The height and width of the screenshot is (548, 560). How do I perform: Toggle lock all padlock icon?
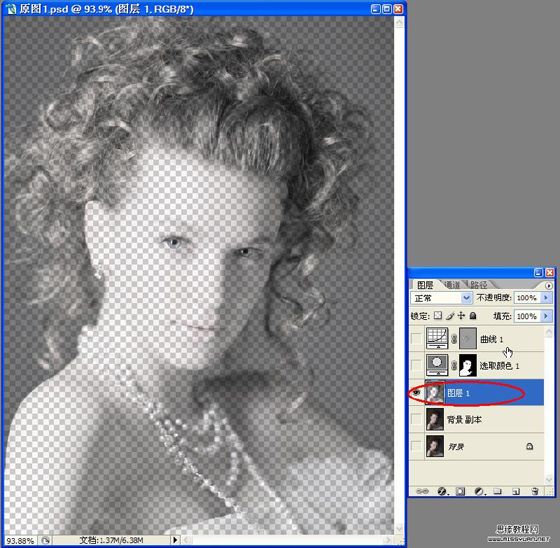tap(473, 315)
